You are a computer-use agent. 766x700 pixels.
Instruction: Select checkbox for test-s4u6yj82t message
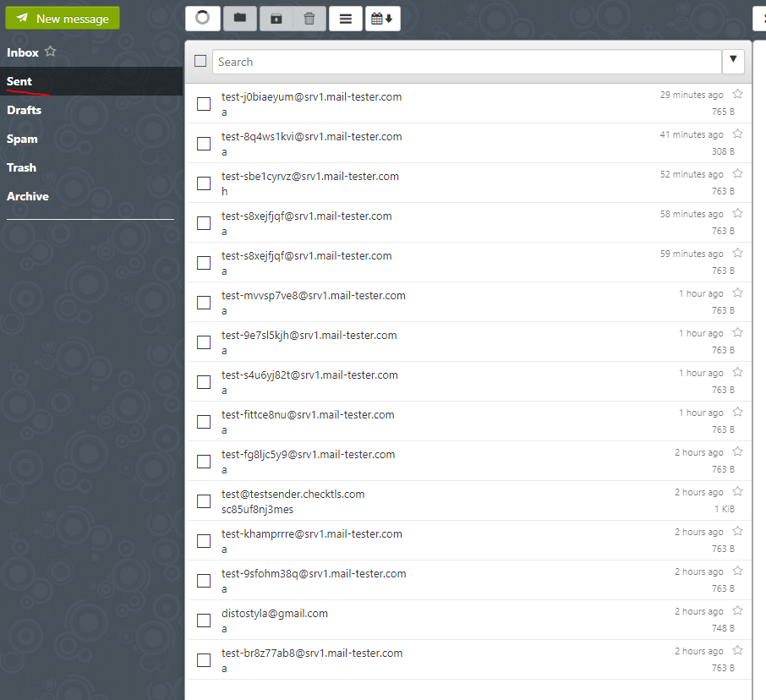(x=204, y=382)
